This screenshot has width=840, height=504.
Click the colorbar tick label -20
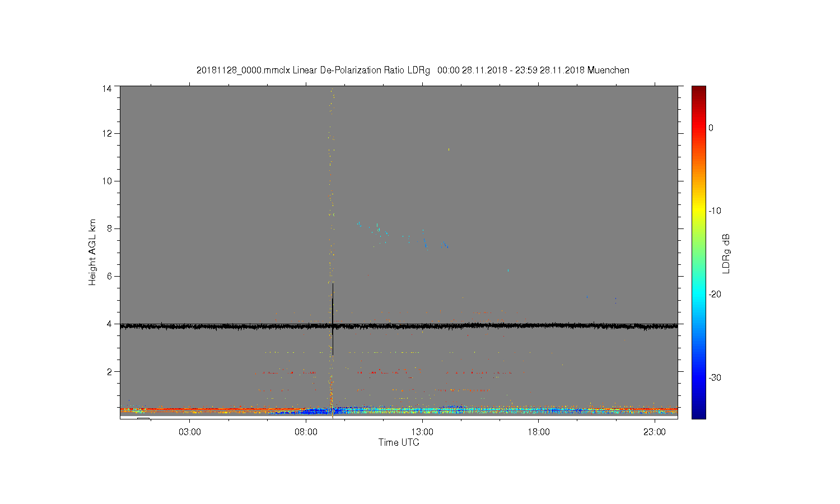coord(715,294)
